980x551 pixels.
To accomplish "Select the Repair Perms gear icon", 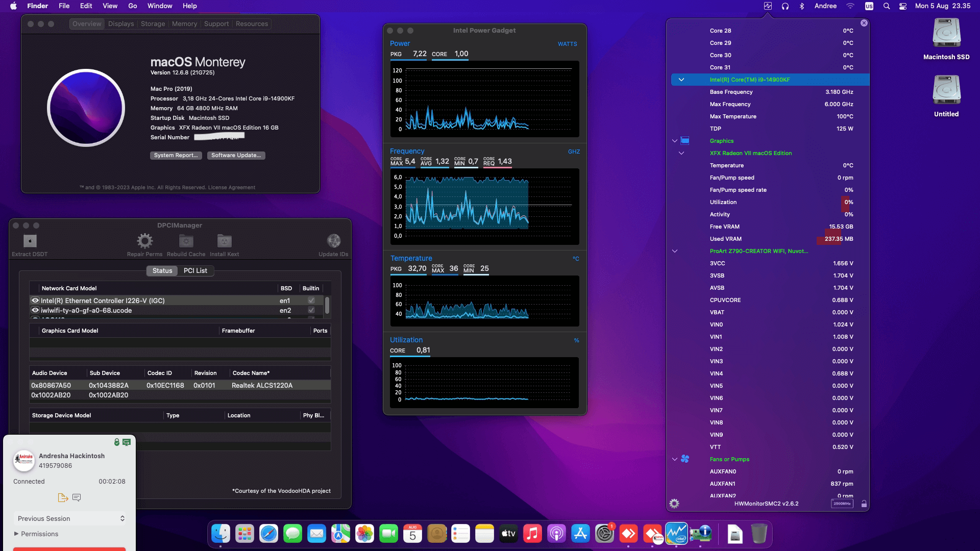I will (x=144, y=240).
